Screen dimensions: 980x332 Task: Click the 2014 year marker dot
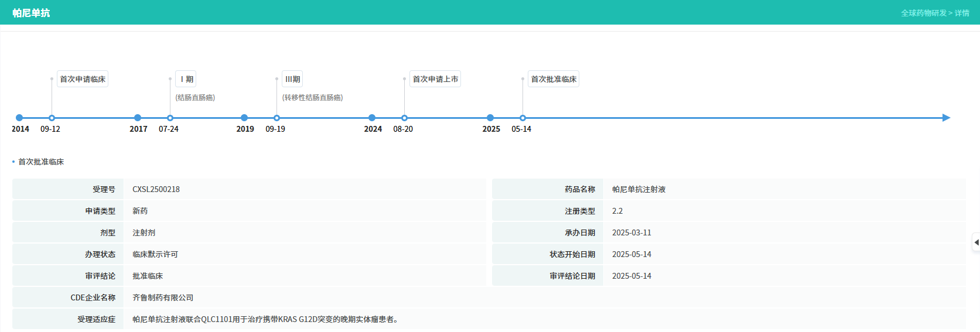click(x=19, y=118)
